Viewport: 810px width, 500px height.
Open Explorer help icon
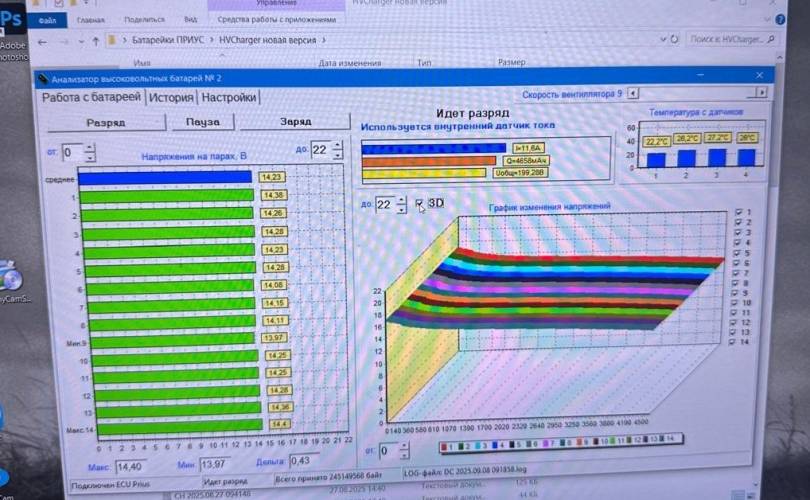(781, 20)
